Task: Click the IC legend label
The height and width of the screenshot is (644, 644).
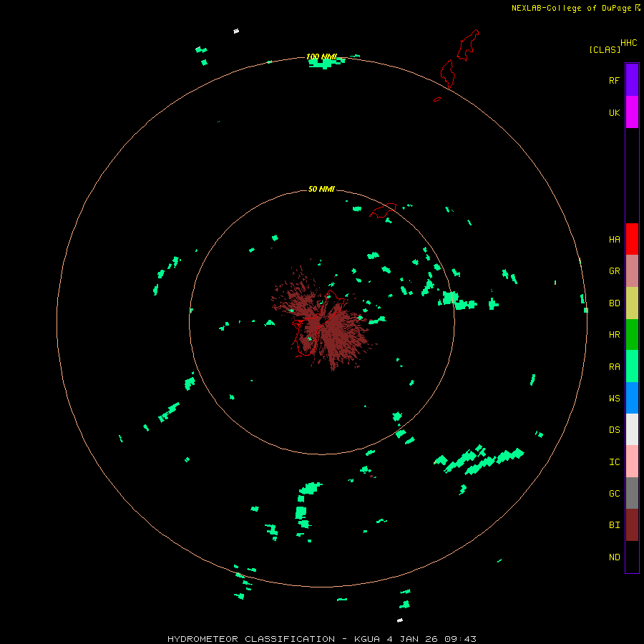Action: tap(614, 462)
